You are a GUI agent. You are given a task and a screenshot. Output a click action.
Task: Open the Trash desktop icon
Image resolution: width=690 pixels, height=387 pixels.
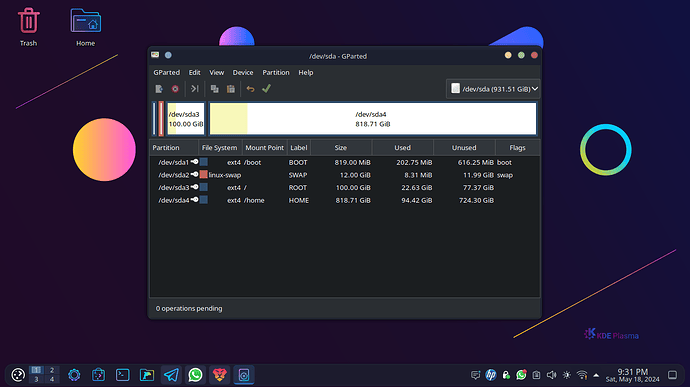[29, 26]
